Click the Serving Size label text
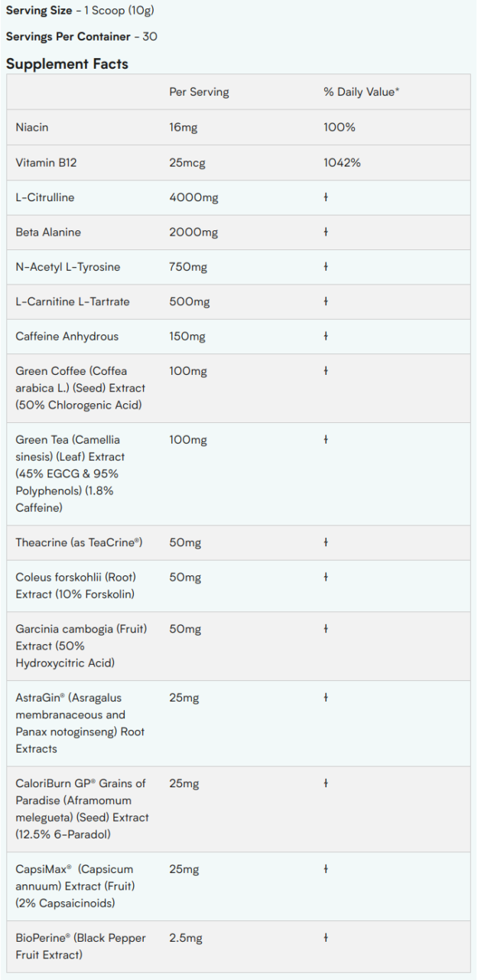 coord(38,11)
